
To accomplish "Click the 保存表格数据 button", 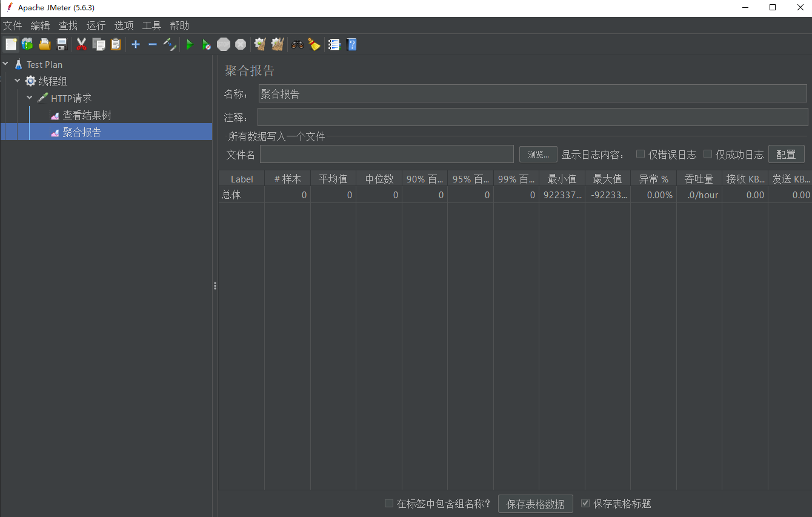I will [536, 504].
